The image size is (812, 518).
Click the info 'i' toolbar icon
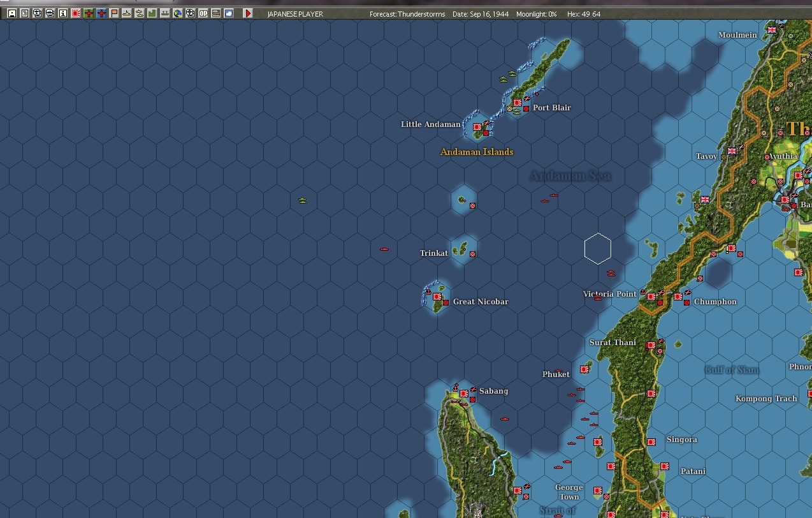(62, 13)
